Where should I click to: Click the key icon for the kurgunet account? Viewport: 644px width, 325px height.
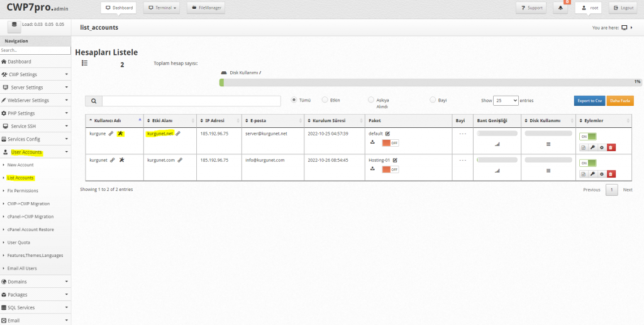[592, 174]
